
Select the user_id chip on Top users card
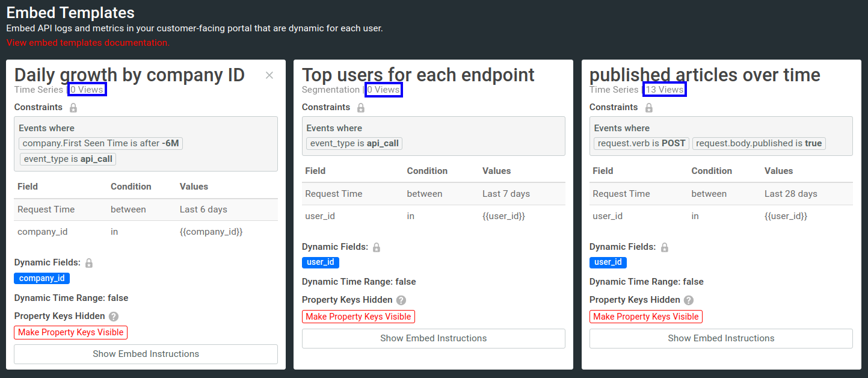[x=320, y=262]
